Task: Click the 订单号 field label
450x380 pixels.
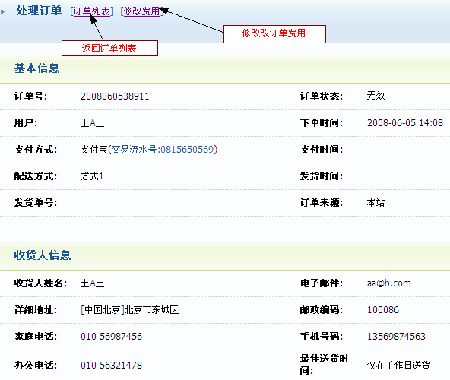Action: (30, 96)
